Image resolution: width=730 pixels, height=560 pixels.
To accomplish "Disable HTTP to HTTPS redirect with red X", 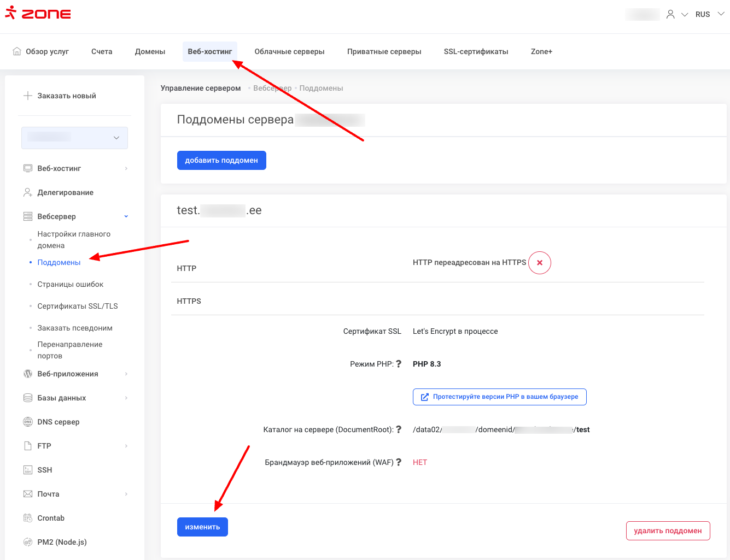I will tap(540, 263).
